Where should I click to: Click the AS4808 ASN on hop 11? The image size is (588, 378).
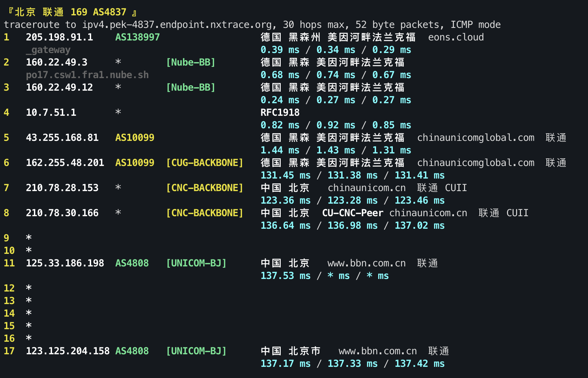tap(132, 263)
